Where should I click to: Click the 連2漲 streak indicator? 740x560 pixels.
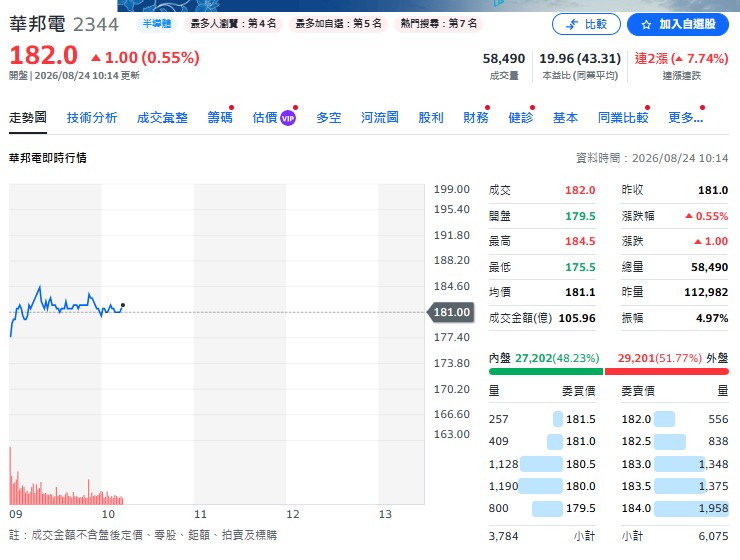coord(681,59)
